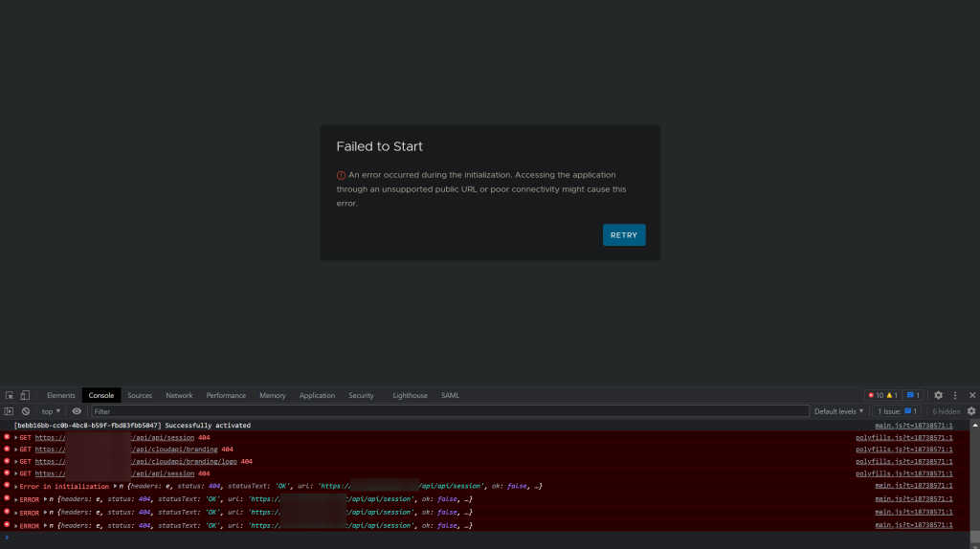Click the 'Successfully activated' log message
This screenshot has width=980, height=549.
(x=132, y=426)
